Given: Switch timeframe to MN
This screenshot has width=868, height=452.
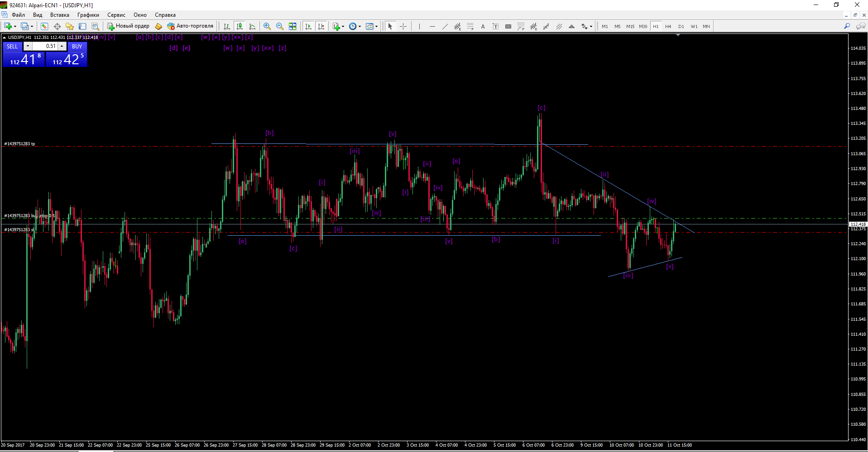Looking at the screenshot, I should click(x=706, y=26).
